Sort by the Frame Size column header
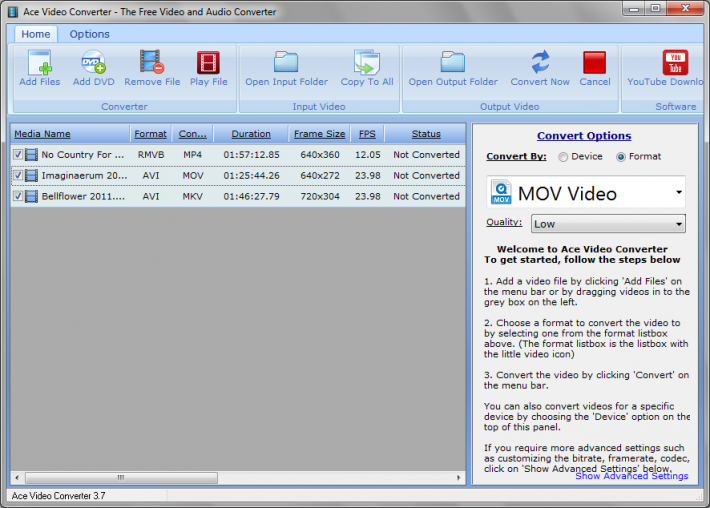This screenshot has width=710, height=508. click(319, 134)
